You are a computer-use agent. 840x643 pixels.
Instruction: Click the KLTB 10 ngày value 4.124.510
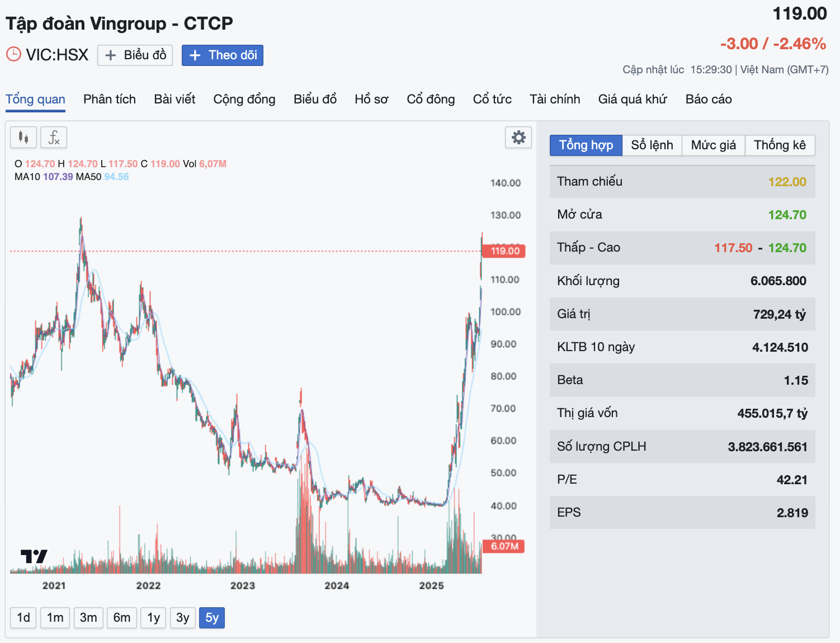click(x=780, y=347)
